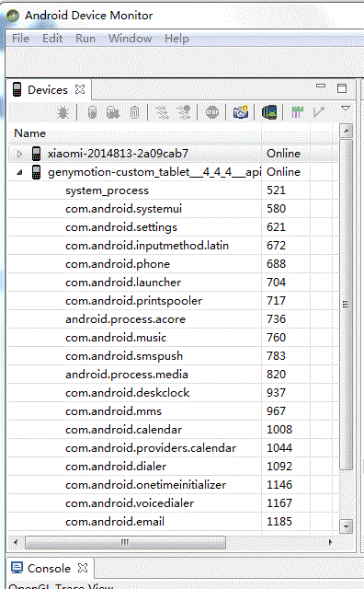Close the Console tab
Image resolution: width=364 pixels, height=589 pixels.
(83, 568)
